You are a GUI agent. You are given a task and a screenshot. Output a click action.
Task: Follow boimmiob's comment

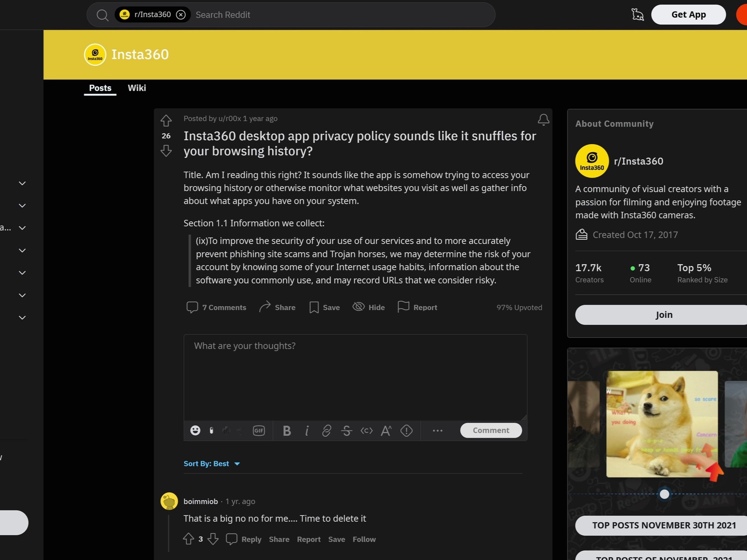(364, 539)
